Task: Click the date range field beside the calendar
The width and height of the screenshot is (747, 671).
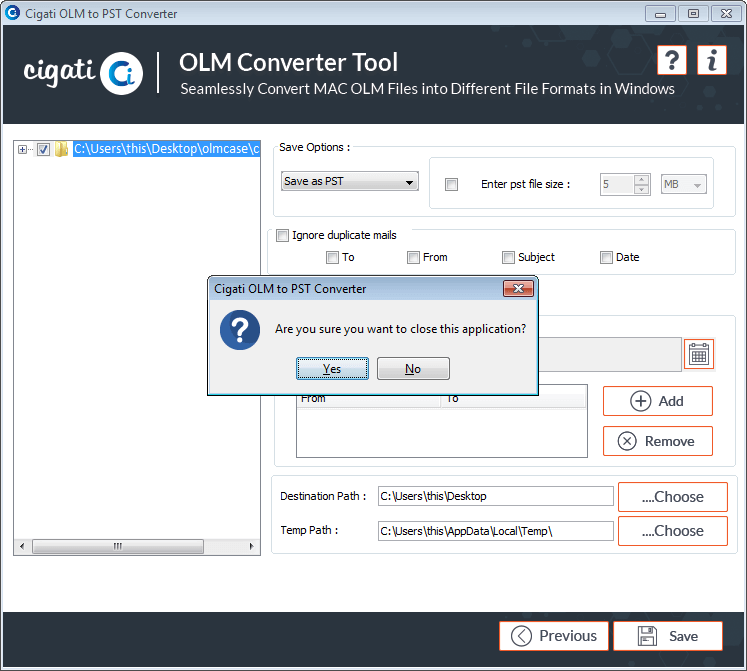Action: pos(610,354)
